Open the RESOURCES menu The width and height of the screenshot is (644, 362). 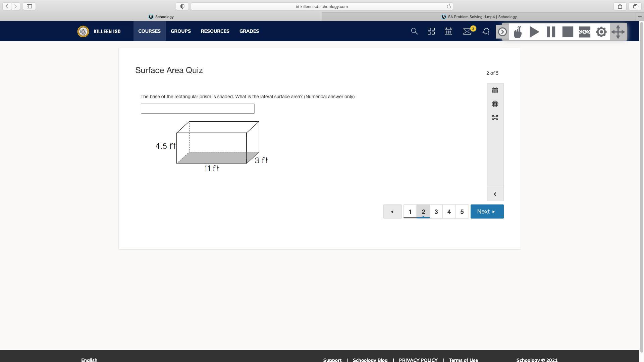point(215,31)
